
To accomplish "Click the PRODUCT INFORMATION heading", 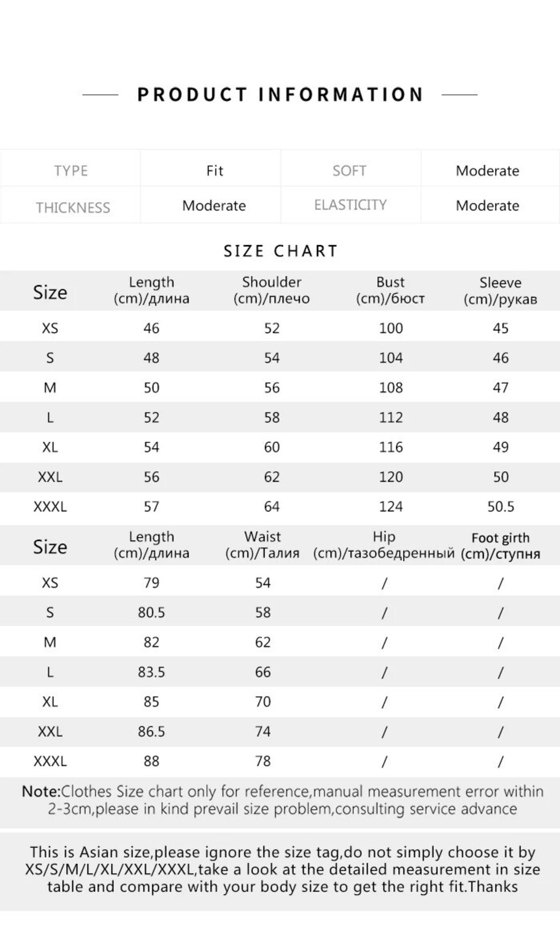I will point(280,95).
